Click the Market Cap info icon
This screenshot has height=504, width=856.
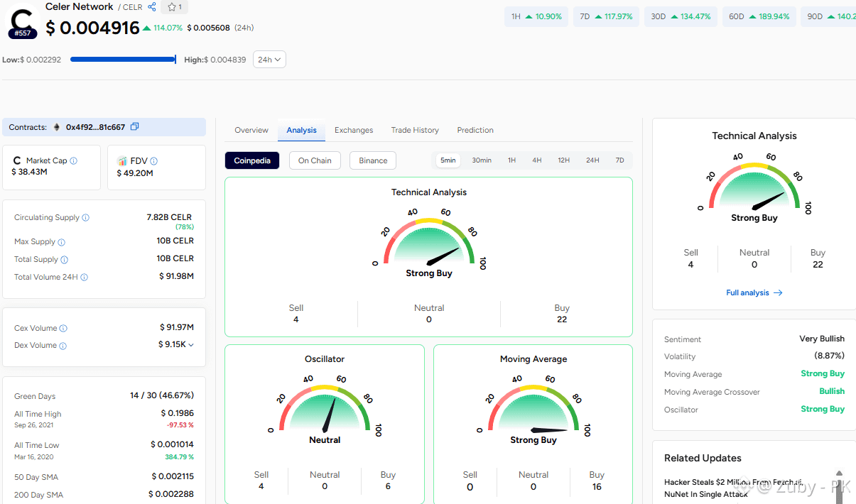pyautogui.click(x=74, y=161)
